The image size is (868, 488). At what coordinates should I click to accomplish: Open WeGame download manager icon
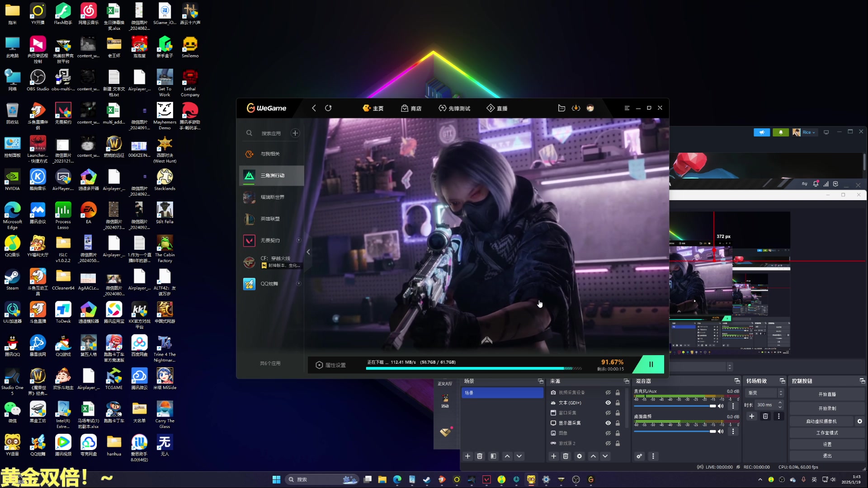coord(576,108)
